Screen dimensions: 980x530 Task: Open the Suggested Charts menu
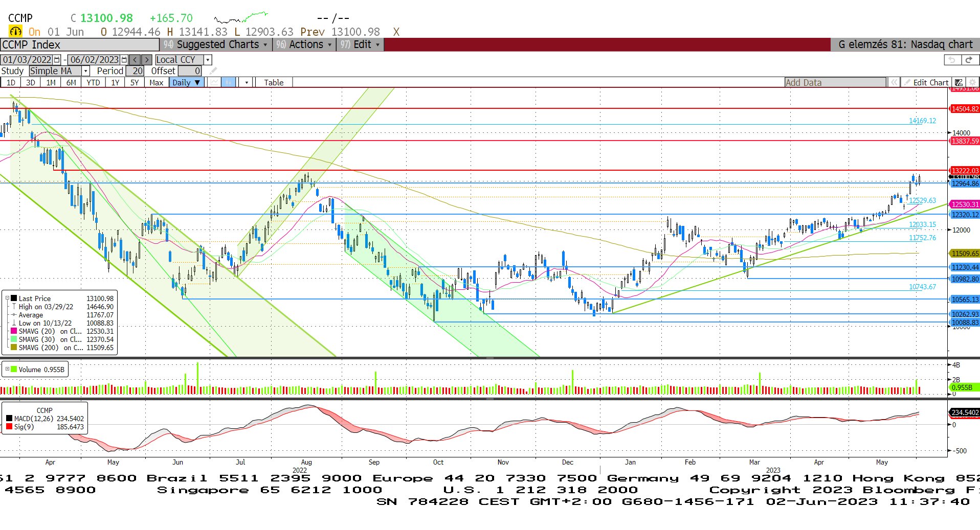pyautogui.click(x=216, y=44)
